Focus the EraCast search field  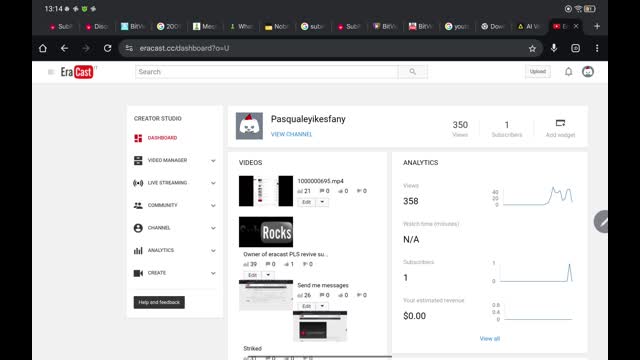pyautogui.click(x=267, y=72)
